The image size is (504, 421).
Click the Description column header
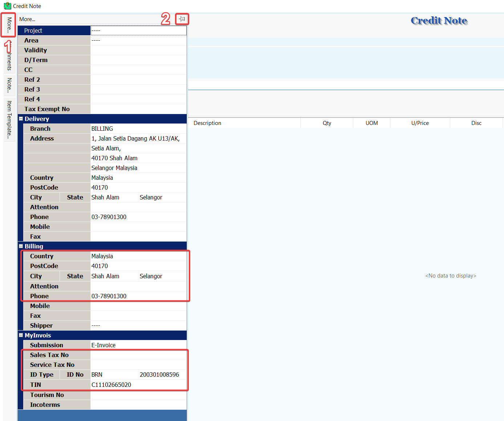(207, 123)
